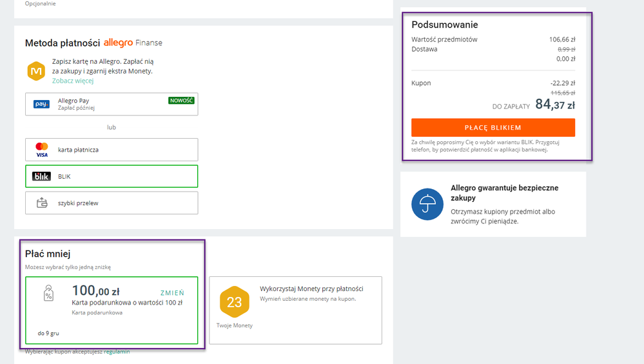Click the NOWOŚĆ badge on Allegro Pay

[x=181, y=100]
